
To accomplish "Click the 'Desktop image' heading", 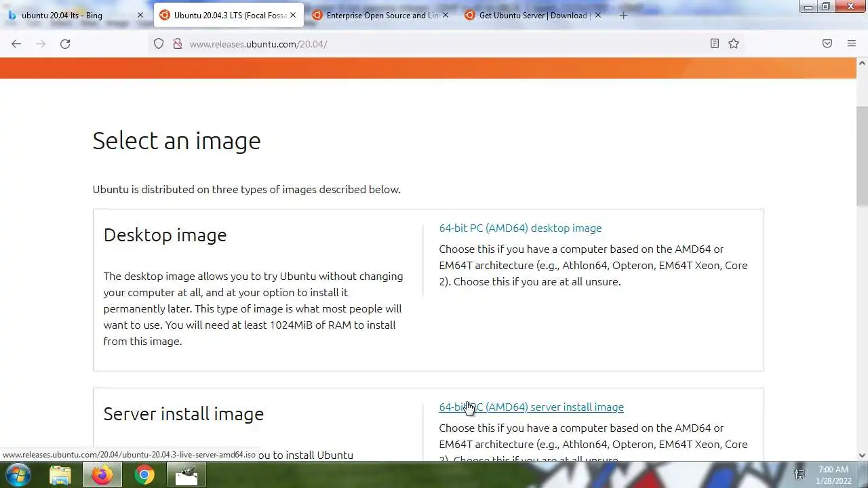I will (x=165, y=235).
